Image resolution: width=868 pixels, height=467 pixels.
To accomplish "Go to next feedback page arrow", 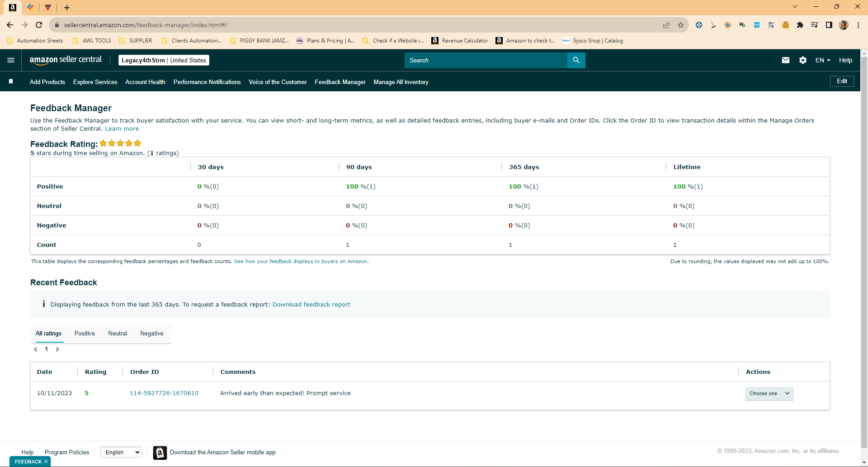I will click(x=57, y=349).
